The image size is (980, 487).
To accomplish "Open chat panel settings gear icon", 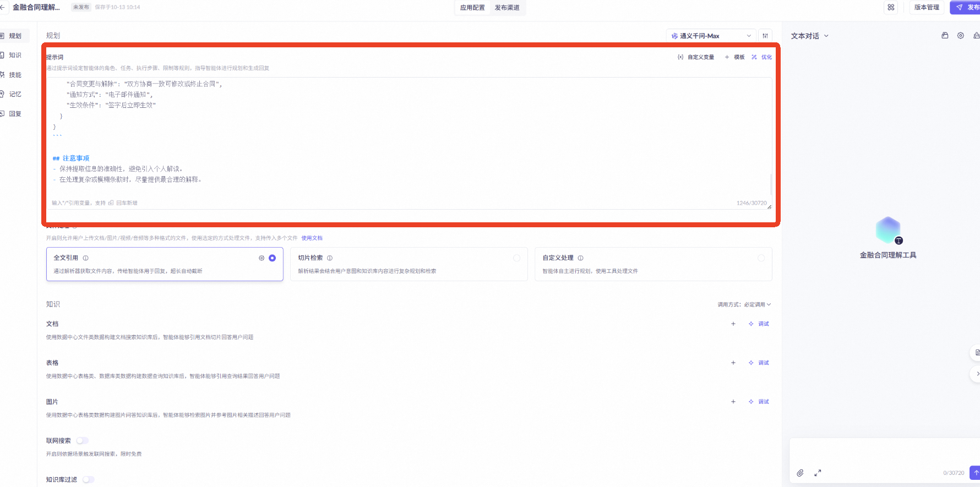I will 961,36.
